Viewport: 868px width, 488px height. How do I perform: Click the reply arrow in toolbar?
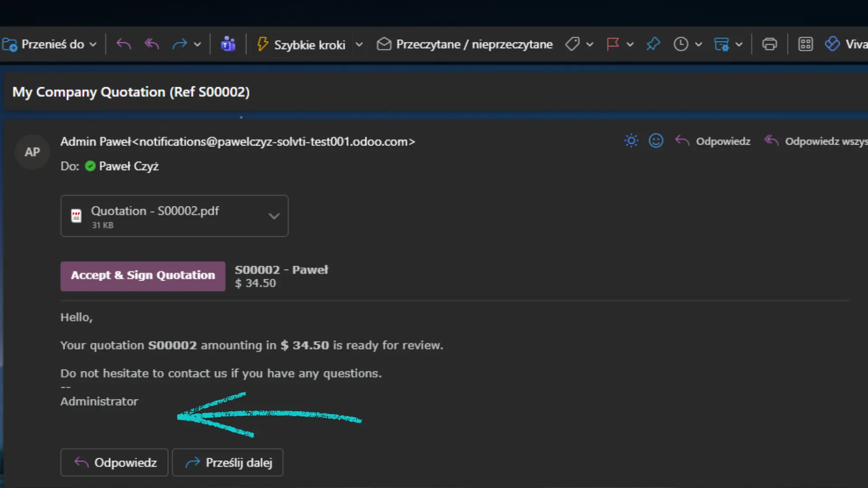(x=123, y=44)
